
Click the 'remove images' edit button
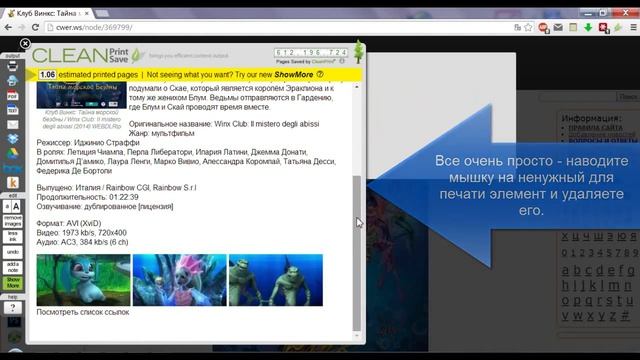coord(13,221)
